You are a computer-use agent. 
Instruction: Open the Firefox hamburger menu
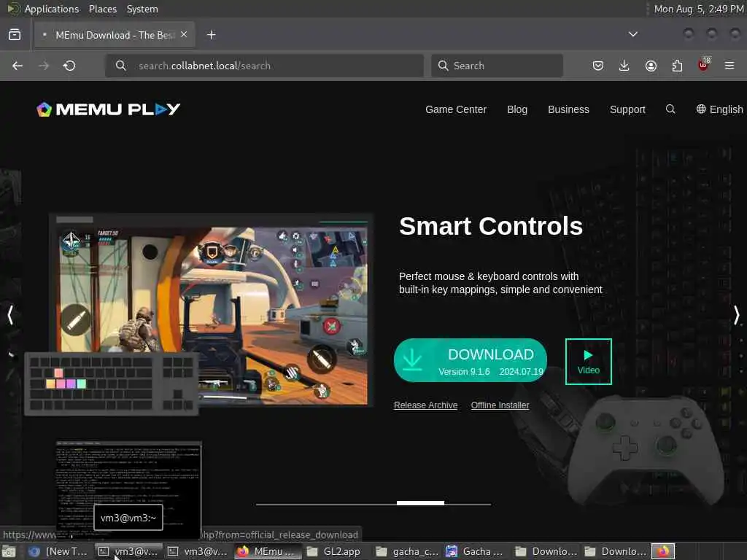point(729,66)
